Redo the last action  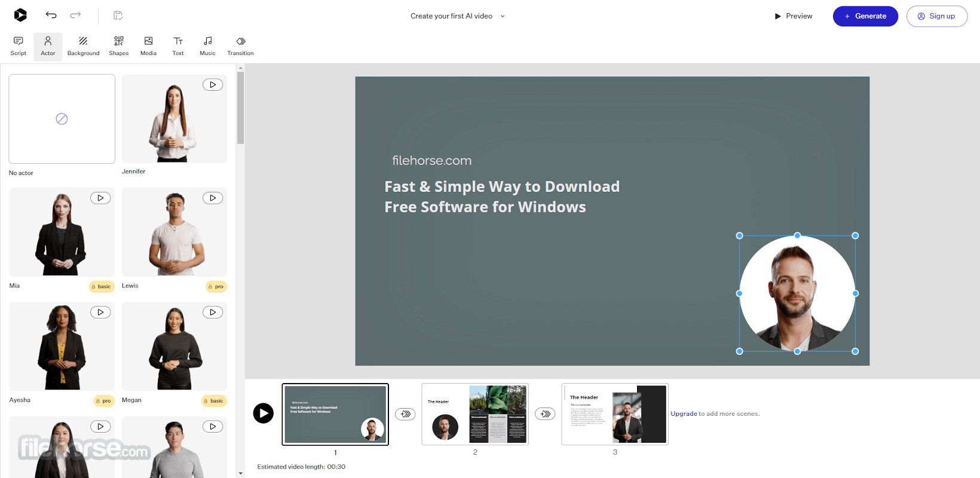coord(75,15)
